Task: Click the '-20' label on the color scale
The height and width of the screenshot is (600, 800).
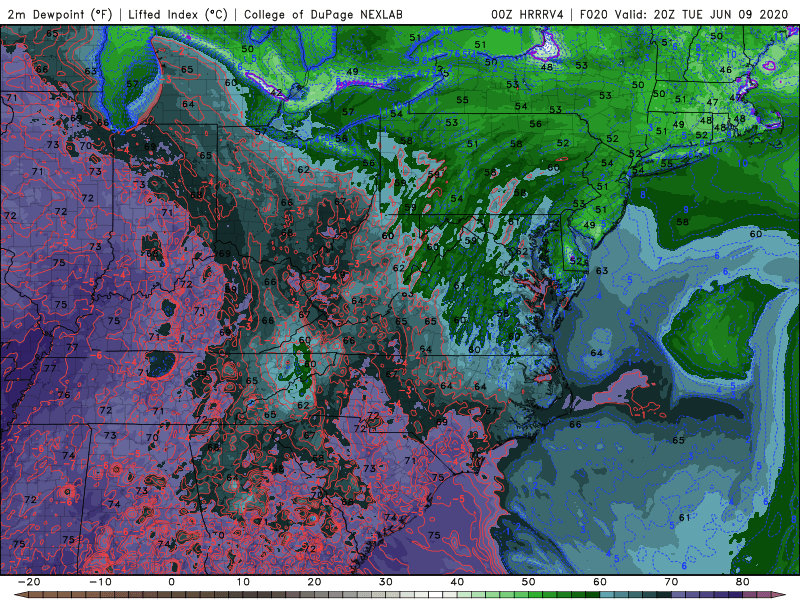Action: (29, 582)
